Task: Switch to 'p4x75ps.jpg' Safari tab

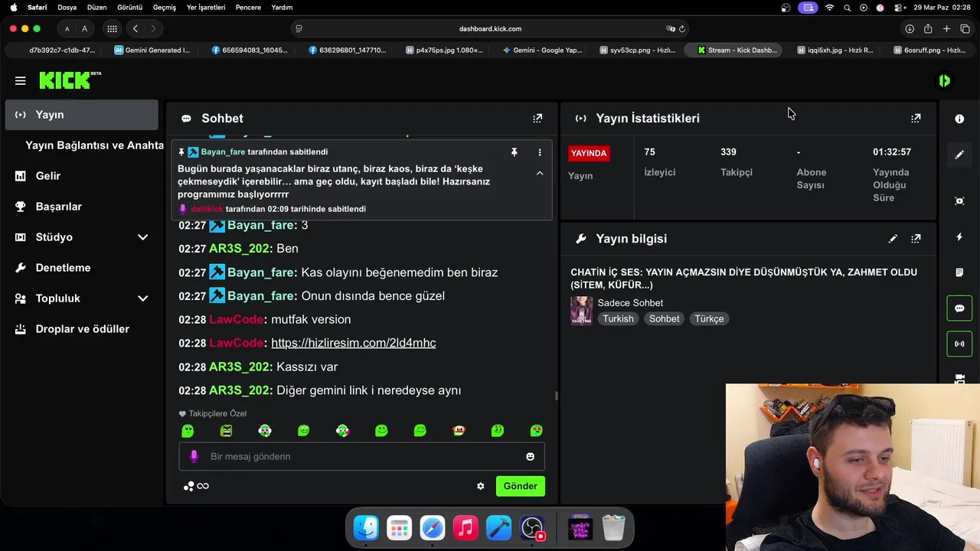Action: coord(444,51)
